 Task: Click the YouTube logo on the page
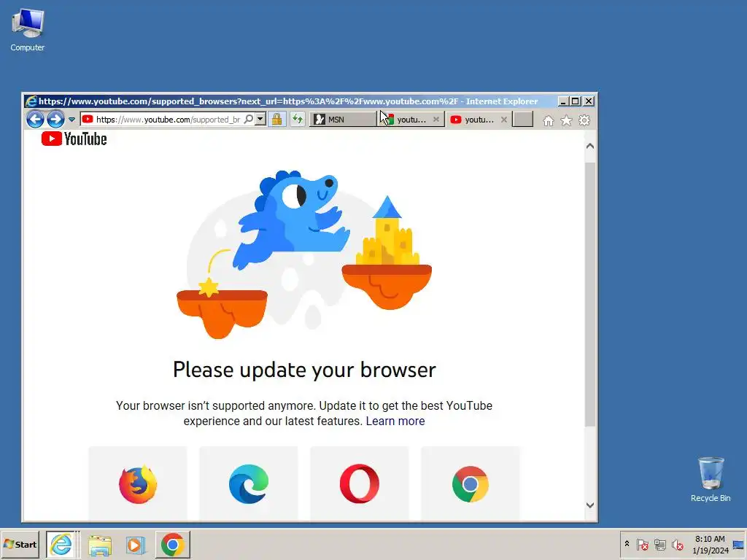pyautogui.click(x=74, y=139)
